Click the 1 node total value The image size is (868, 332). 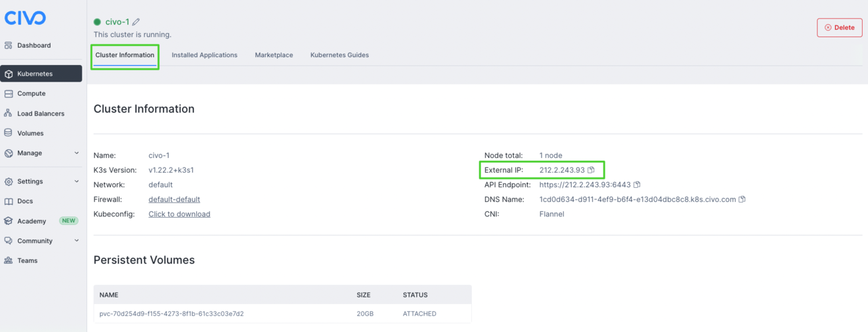pyautogui.click(x=551, y=155)
